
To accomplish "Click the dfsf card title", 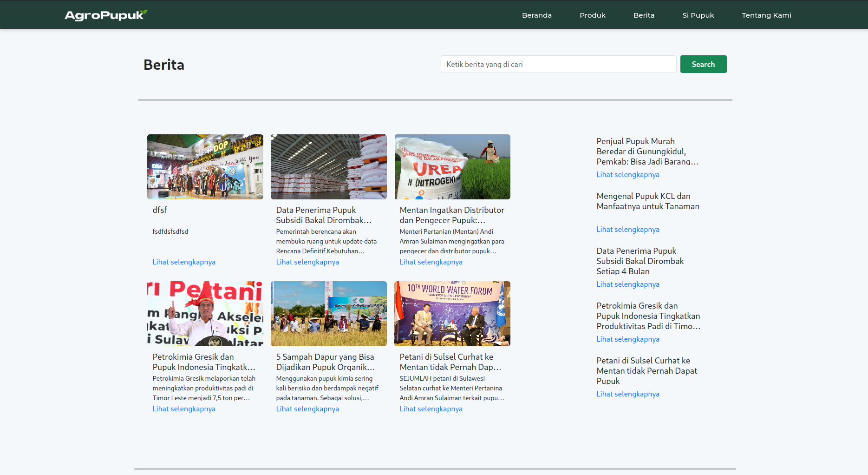I will click(160, 210).
